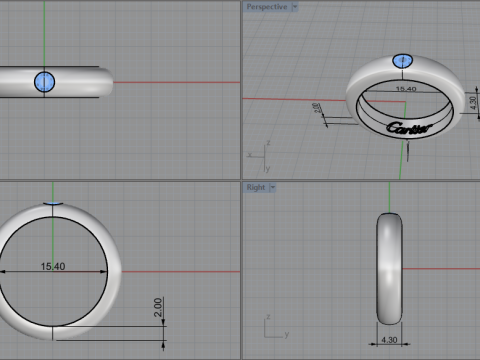The image size is (480, 360).
Task: Select the 4.30 dimension in Perspective view
Action: coord(473,103)
